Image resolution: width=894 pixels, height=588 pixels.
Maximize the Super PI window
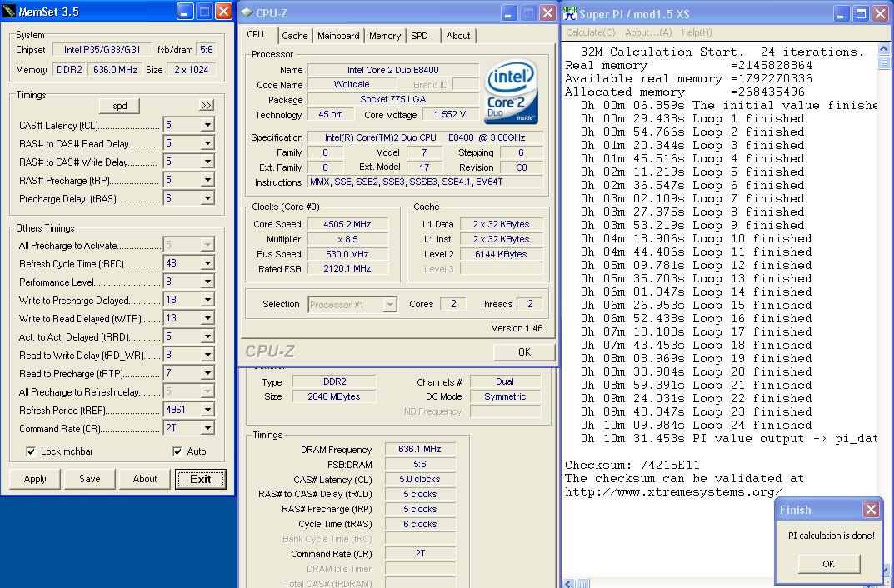(x=861, y=13)
